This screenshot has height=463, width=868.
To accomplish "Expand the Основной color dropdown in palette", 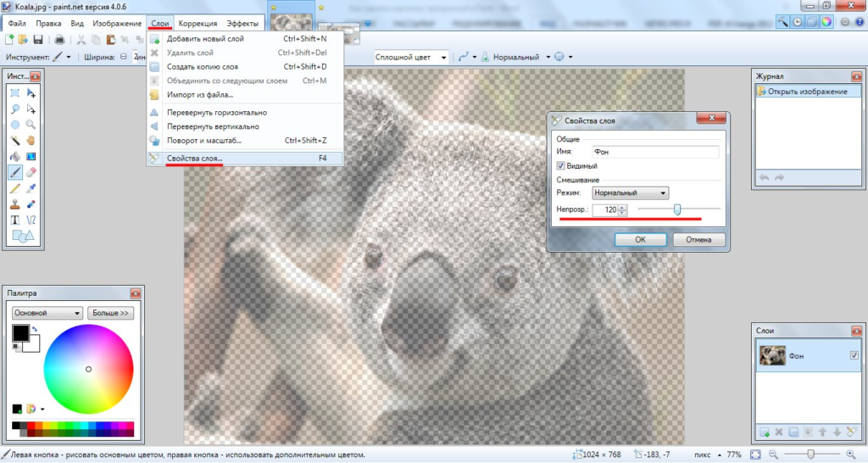I will click(47, 313).
